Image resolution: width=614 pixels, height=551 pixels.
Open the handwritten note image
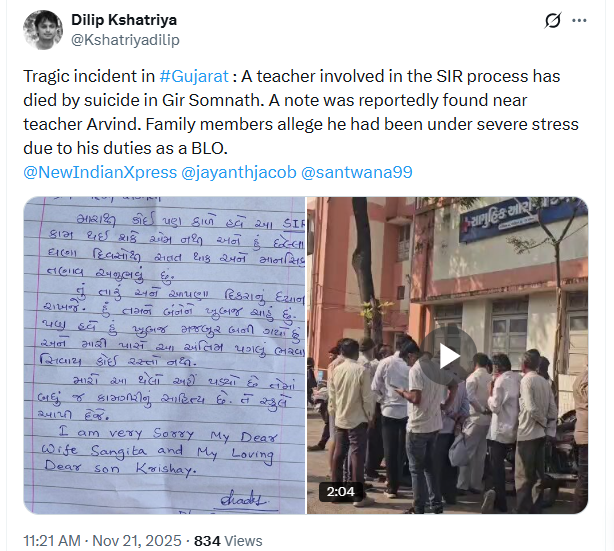point(164,355)
